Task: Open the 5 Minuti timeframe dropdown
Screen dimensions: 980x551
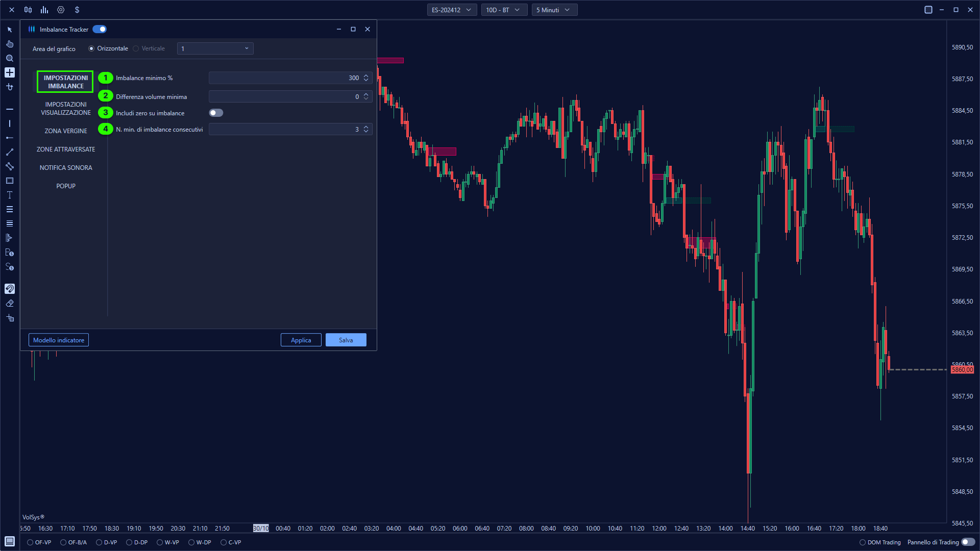Action: 554,10
